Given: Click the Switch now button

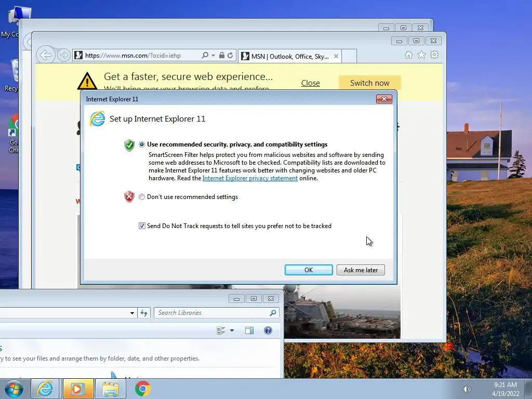Looking at the screenshot, I should tap(369, 83).
